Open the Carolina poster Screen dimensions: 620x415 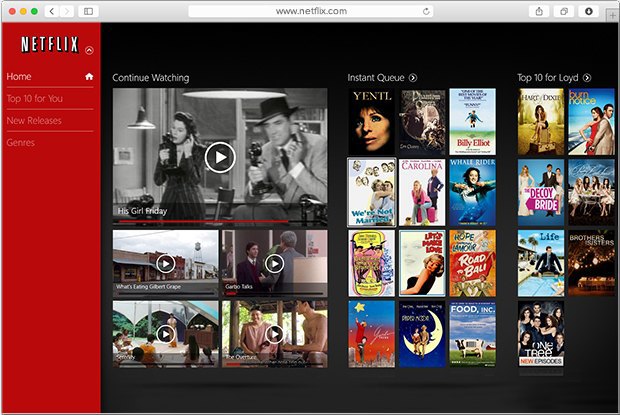(x=422, y=192)
